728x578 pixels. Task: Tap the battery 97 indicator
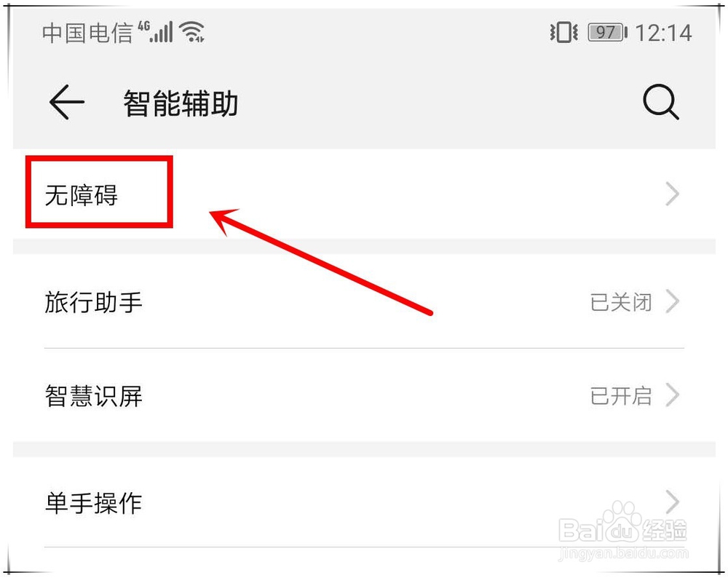pyautogui.click(x=608, y=33)
